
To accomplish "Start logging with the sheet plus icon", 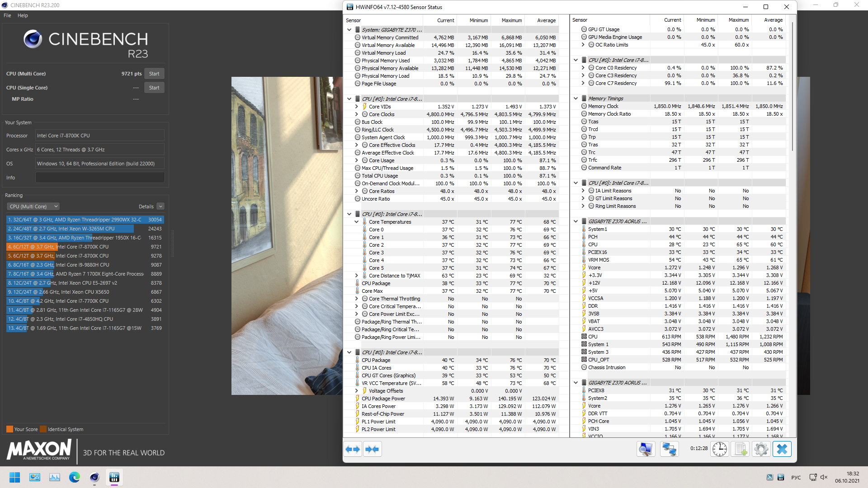I will click(741, 449).
